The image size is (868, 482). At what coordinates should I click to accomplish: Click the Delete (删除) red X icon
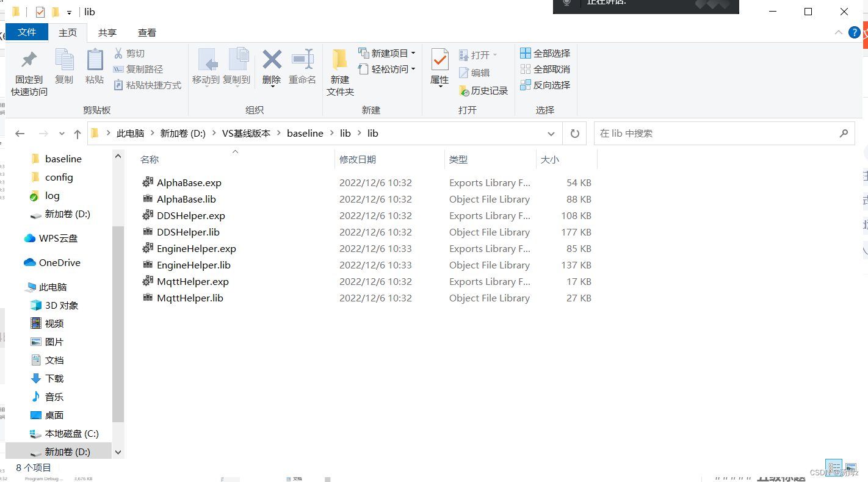pyautogui.click(x=272, y=60)
